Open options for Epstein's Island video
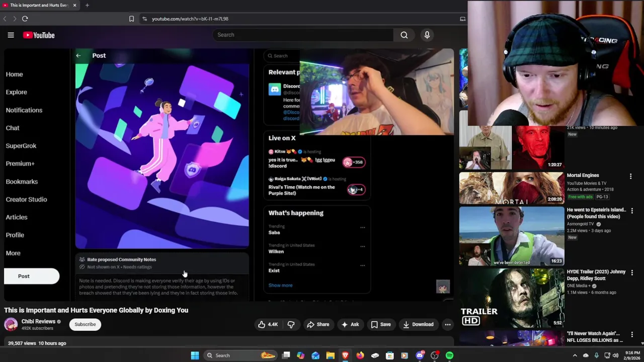Viewport: 644px width, 362px height. (x=632, y=211)
